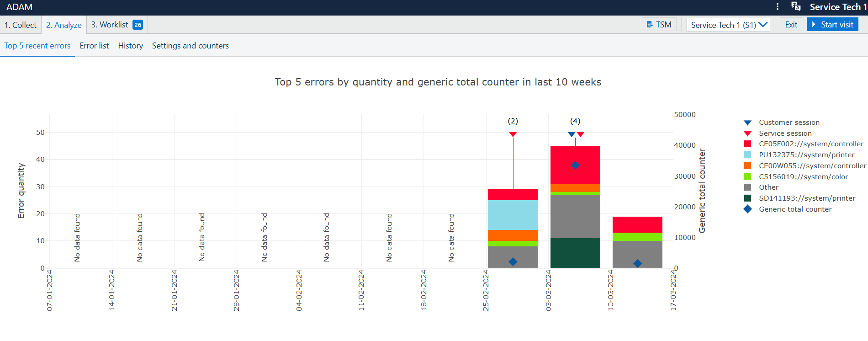Screen dimensions: 868x341
Task: Switch to the Error list tab
Action: 94,46
